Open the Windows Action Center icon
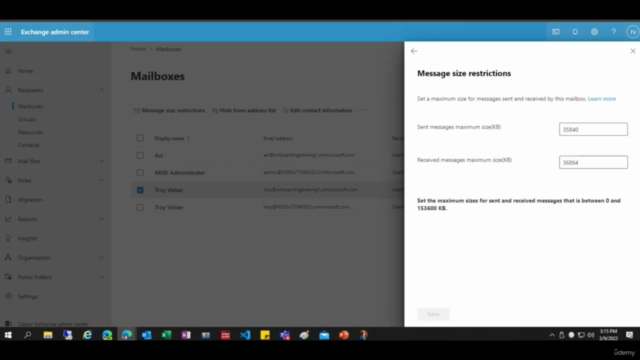This screenshot has height=360, width=640. (629, 335)
